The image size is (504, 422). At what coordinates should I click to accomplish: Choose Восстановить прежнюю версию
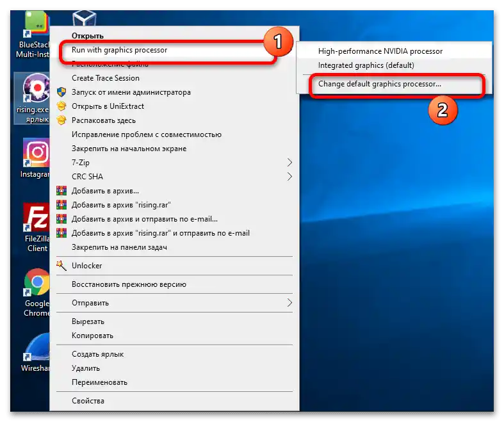[174, 284]
